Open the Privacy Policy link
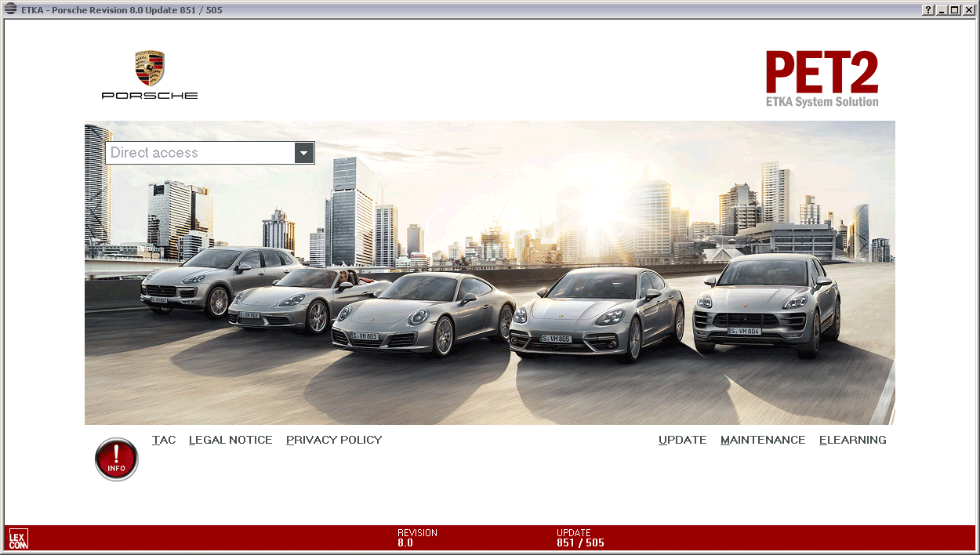This screenshot has width=980, height=555. tap(334, 440)
